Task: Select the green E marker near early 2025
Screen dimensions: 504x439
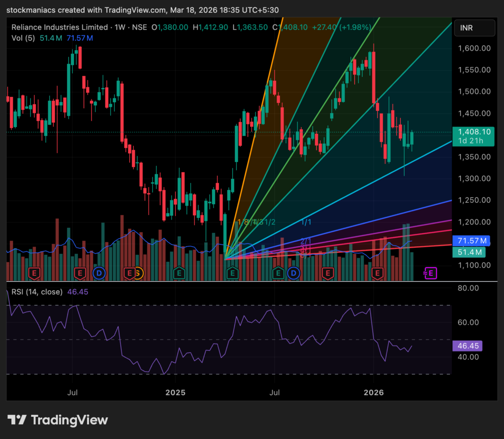Action: pos(179,273)
